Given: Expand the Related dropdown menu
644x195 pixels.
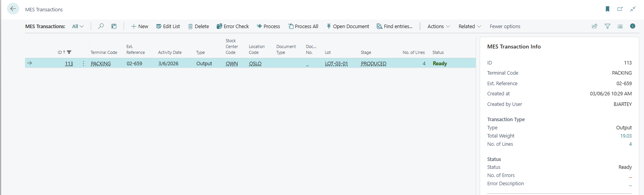Looking at the screenshot, I should click(470, 26).
